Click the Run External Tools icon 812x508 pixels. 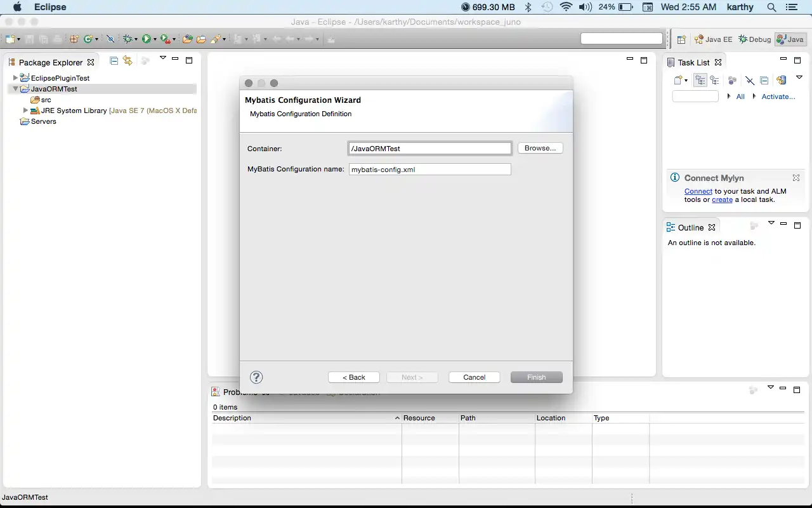[166, 39]
